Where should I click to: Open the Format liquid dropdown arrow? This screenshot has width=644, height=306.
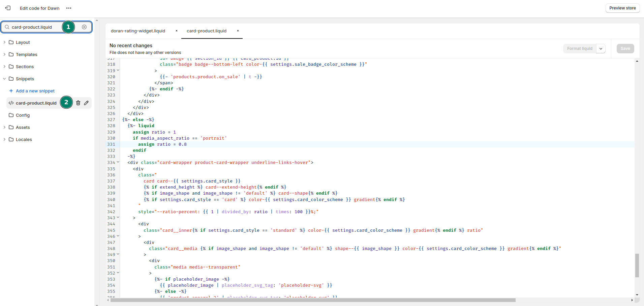[x=601, y=49]
